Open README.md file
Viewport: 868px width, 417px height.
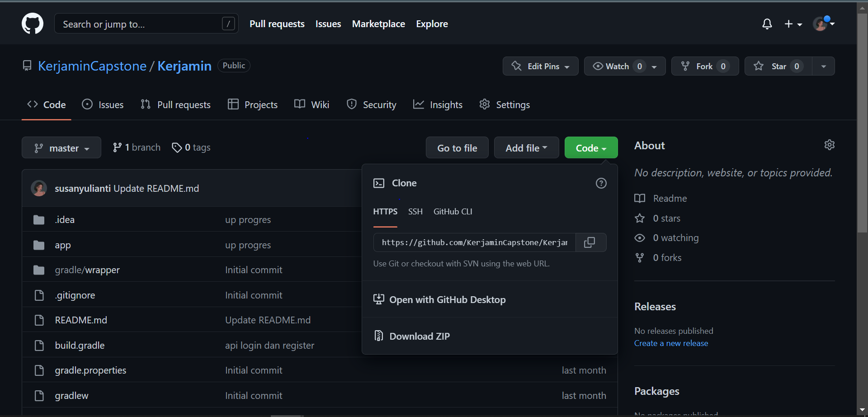pos(81,320)
